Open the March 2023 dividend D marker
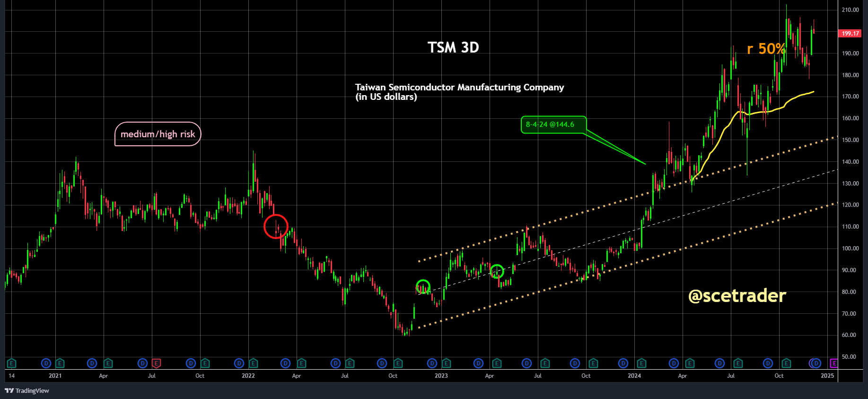 click(x=478, y=364)
